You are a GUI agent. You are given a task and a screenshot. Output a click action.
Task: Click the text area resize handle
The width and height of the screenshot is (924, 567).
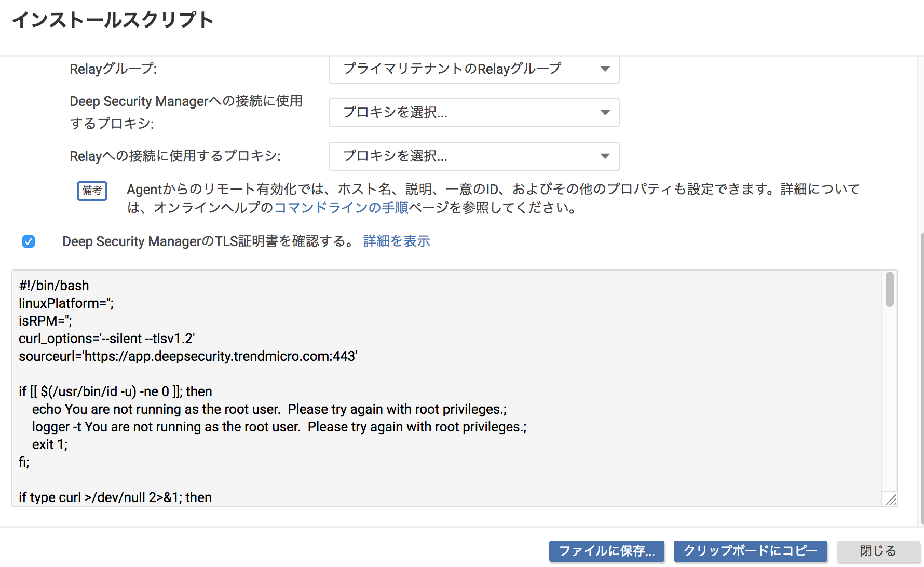click(x=890, y=500)
